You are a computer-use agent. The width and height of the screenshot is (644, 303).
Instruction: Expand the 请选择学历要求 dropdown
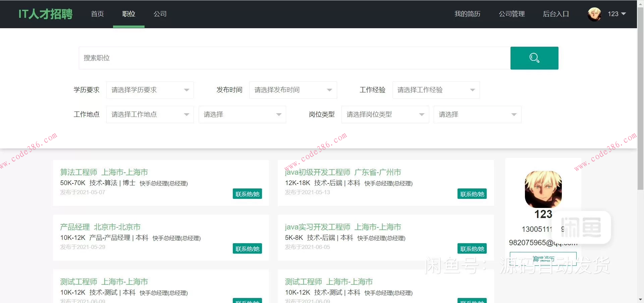pos(150,90)
